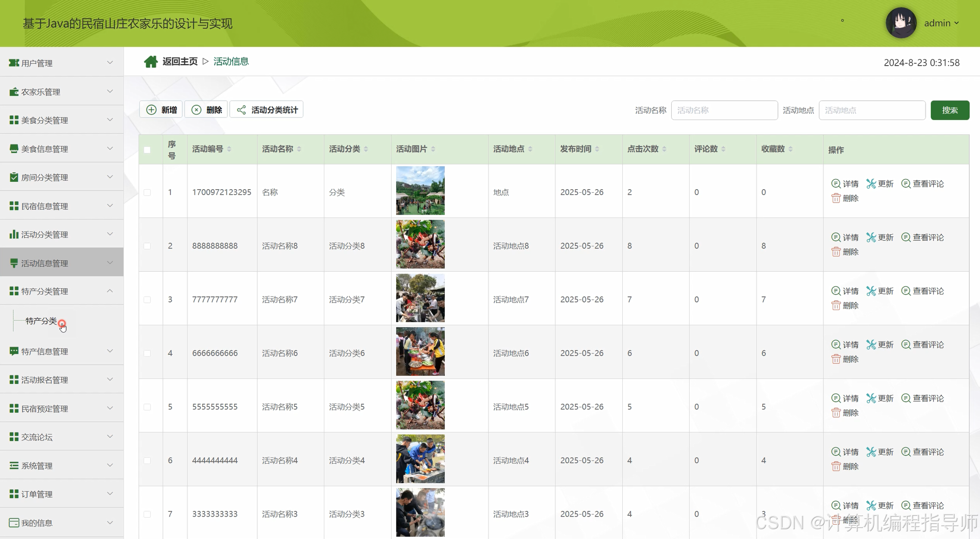Click the home icon beside 返回主页
The image size is (980, 539).
(x=151, y=62)
